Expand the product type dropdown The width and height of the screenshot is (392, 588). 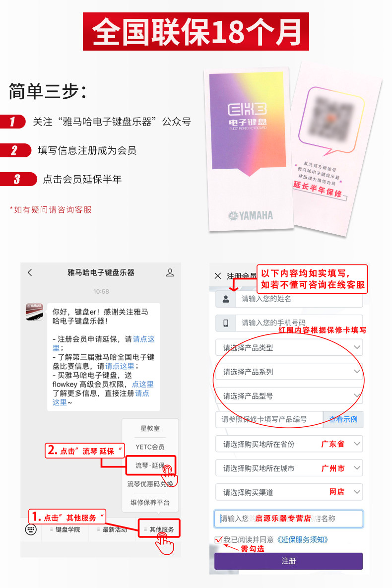tap(289, 348)
